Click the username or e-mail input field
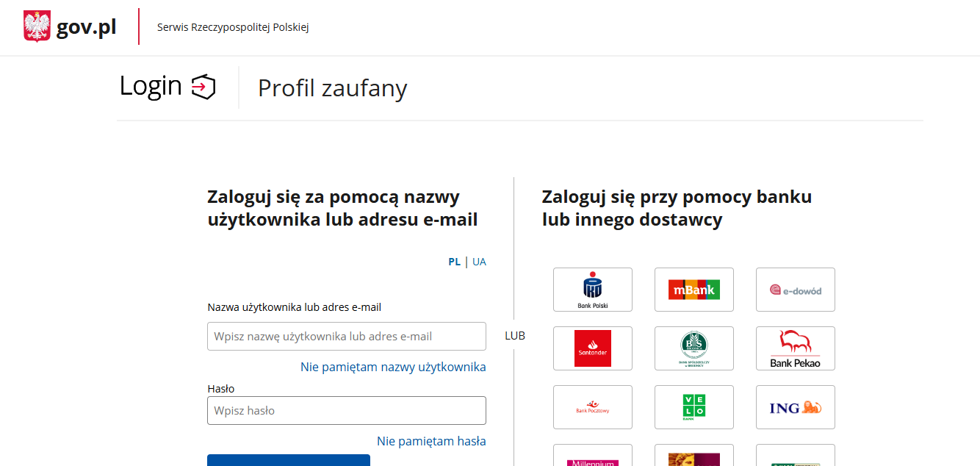980x466 pixels. pos(346,335)
